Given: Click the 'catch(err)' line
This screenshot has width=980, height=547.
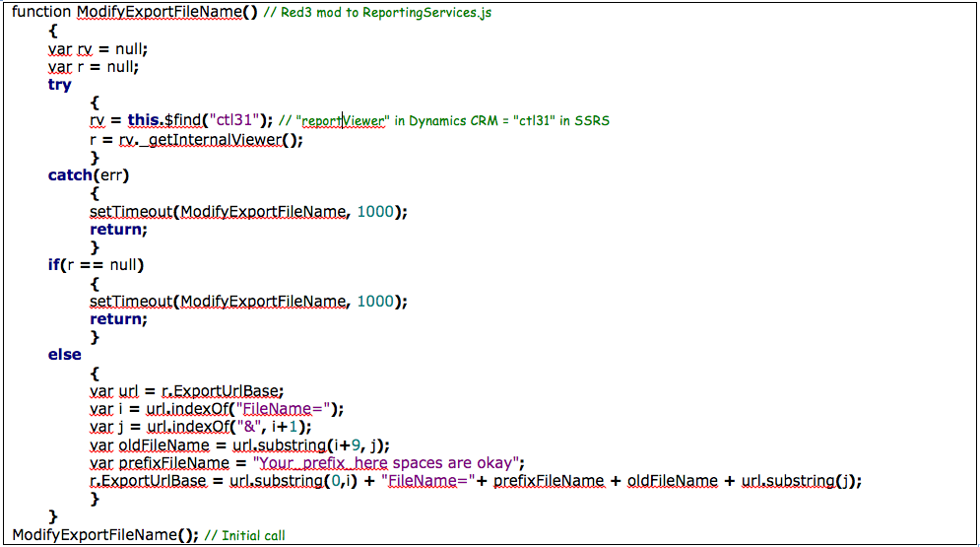Looking at the screenshot, I should pyautogui.click(x=89, y=175).
